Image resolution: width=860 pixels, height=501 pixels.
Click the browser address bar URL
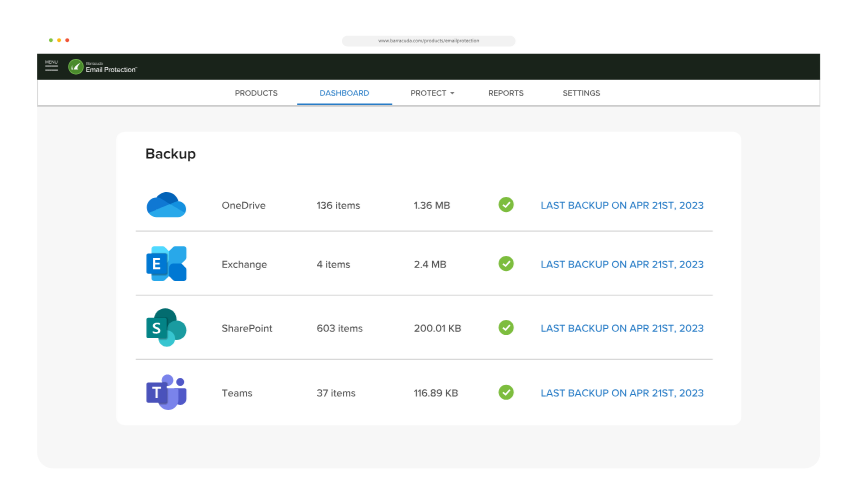pyautogui.click(x=428, y=41)
